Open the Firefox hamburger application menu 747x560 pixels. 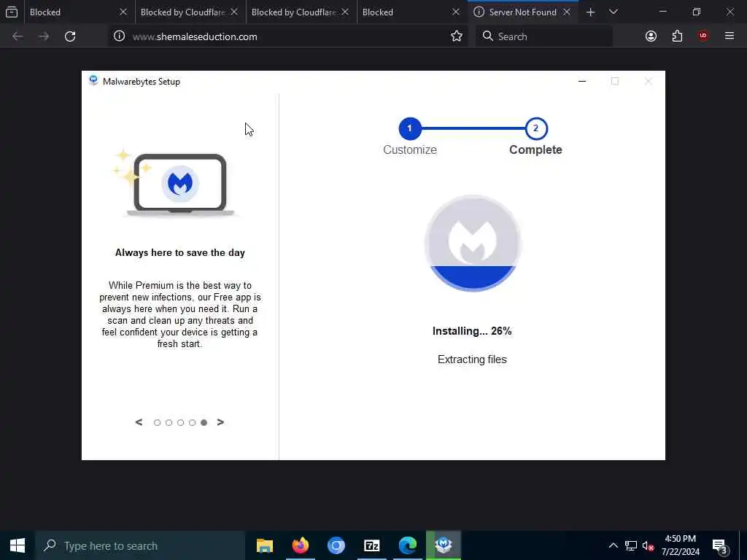pos(729,36)
